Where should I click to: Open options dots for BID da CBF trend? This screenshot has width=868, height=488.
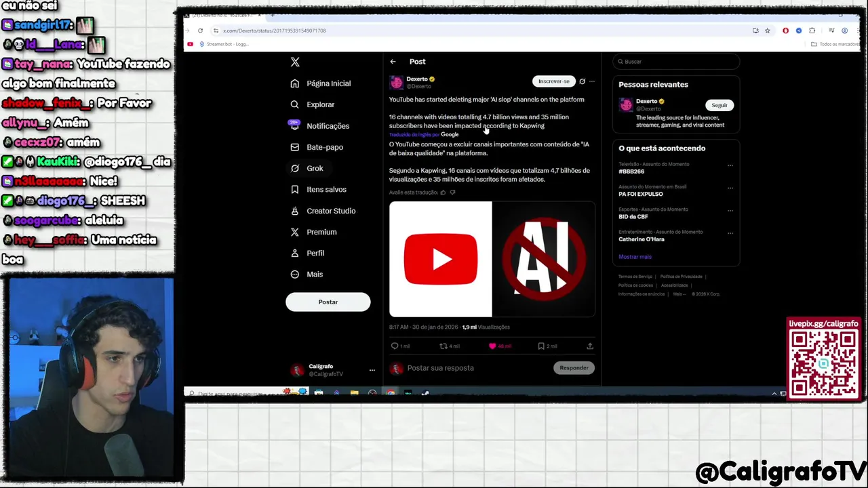[x=730, y=210]
